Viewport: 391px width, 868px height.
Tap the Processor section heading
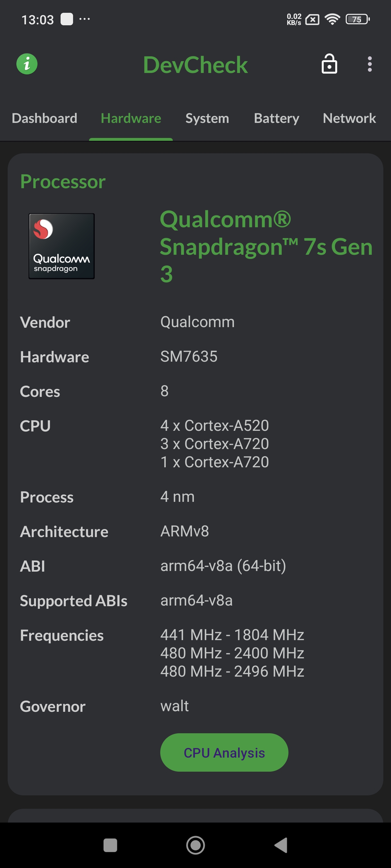pos(63,181)
